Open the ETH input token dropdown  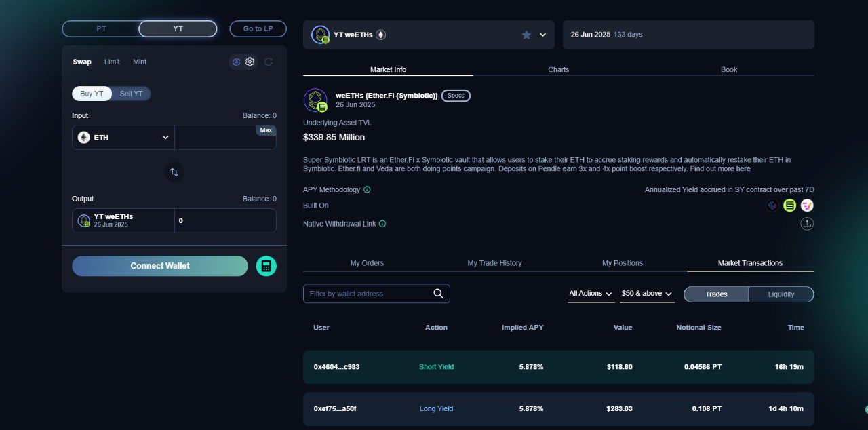tap(123, 137)
